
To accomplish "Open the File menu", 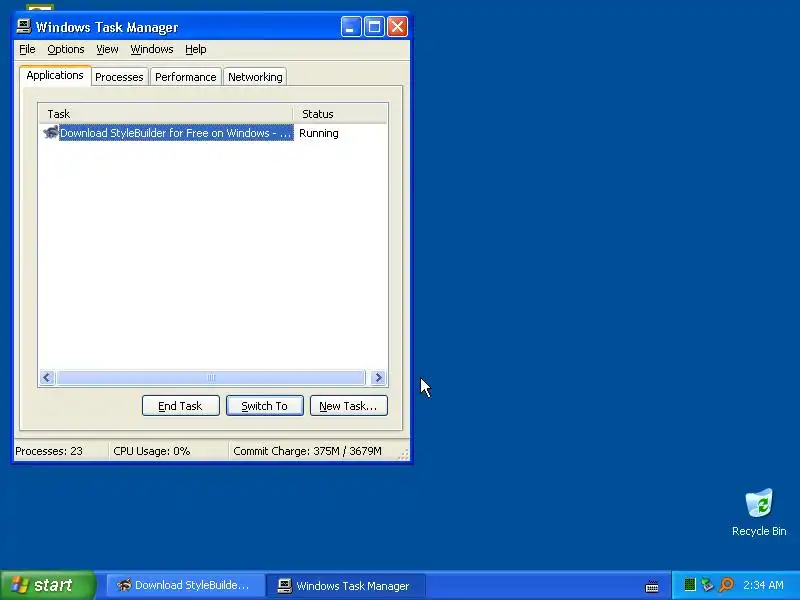I will pyautogui.click(x=27, y=49).
